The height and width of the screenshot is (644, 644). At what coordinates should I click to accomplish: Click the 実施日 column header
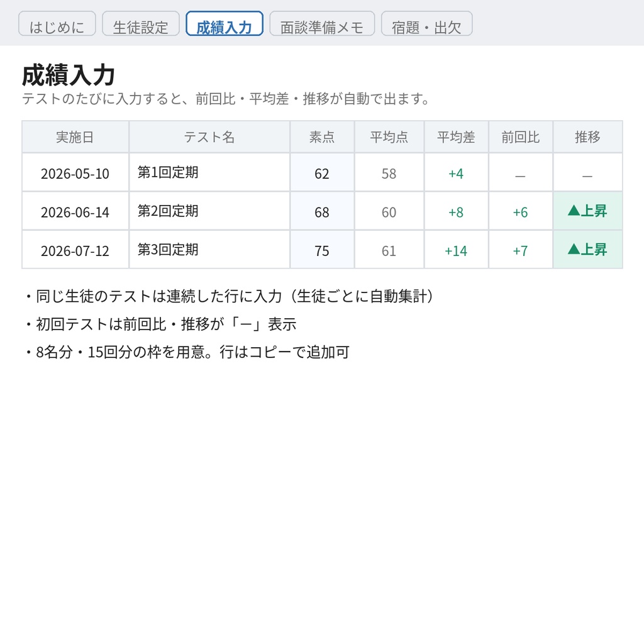click(75, 137)
